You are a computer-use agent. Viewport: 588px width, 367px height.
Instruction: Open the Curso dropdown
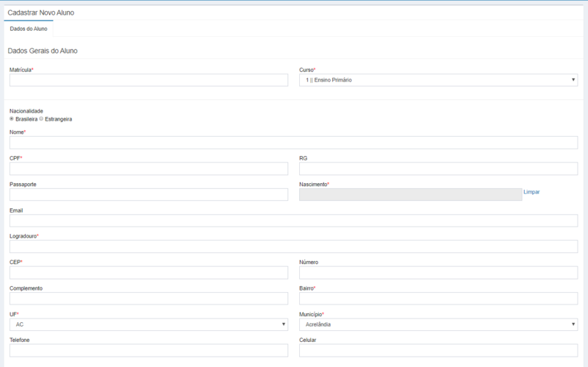click(x=438, y=79)
